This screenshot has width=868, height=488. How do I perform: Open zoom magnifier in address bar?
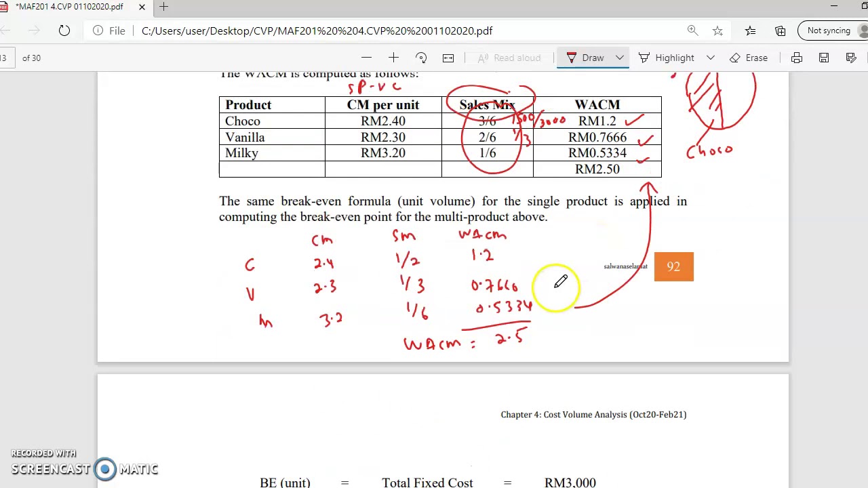click(692, 30)
